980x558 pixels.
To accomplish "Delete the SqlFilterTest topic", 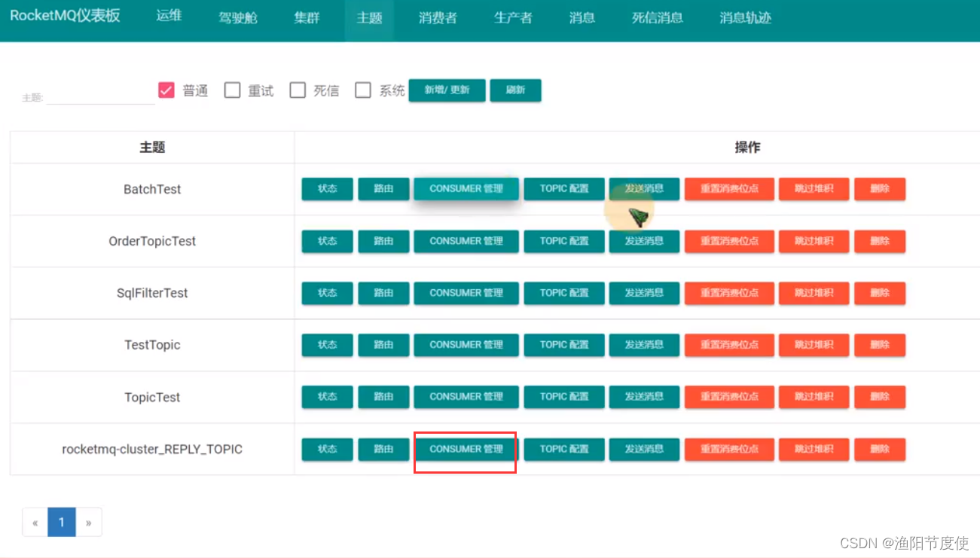I will 880,293.
